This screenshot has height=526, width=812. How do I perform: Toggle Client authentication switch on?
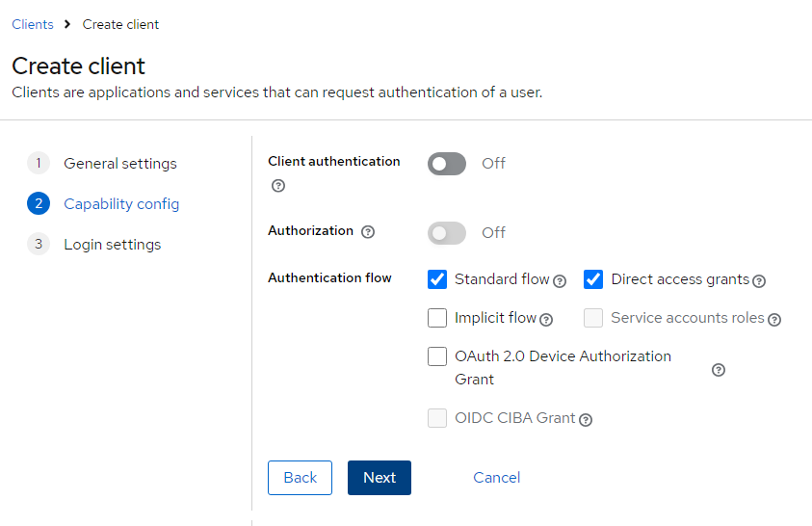click(x=446, y=164)
